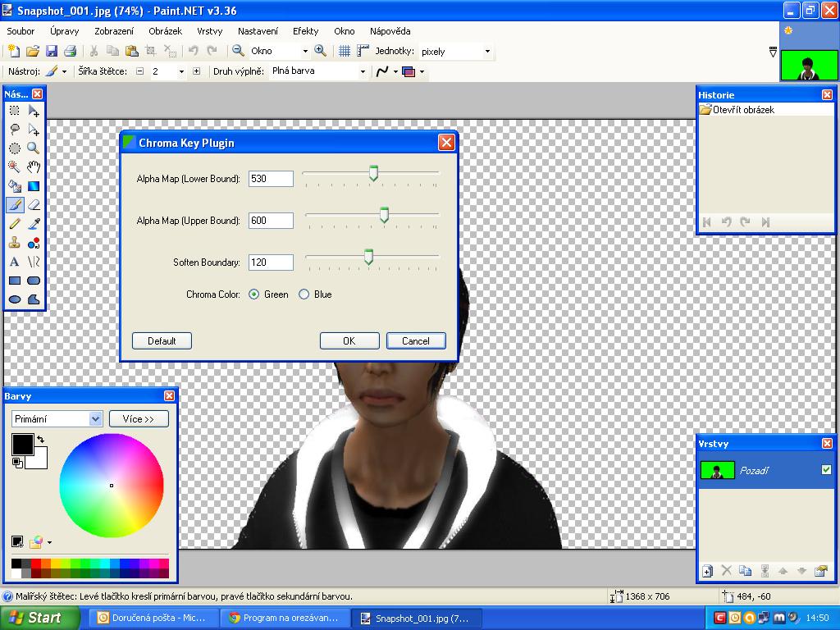Open the Vrstvy menu in menu bar

[209, 31]
